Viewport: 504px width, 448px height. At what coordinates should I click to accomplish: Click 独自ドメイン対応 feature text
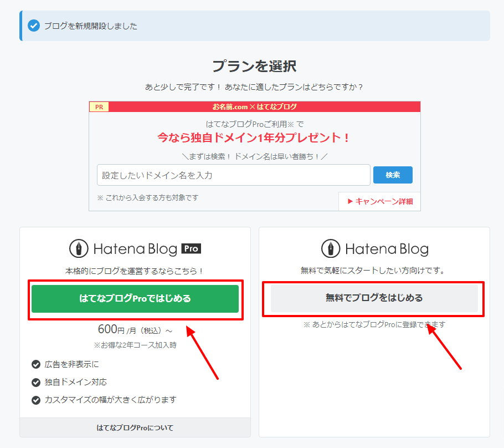pos(75,383)
